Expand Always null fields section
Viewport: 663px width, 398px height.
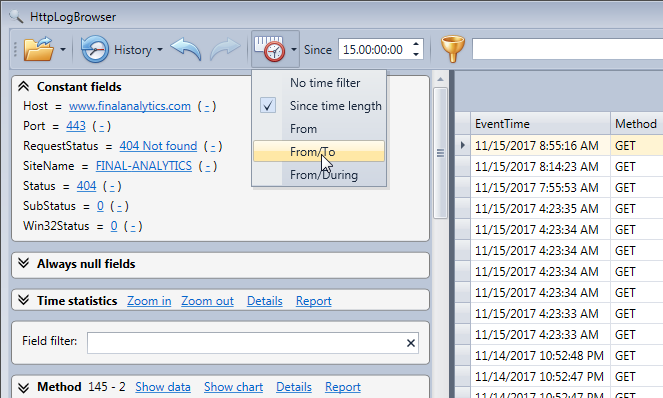(24, 264)
